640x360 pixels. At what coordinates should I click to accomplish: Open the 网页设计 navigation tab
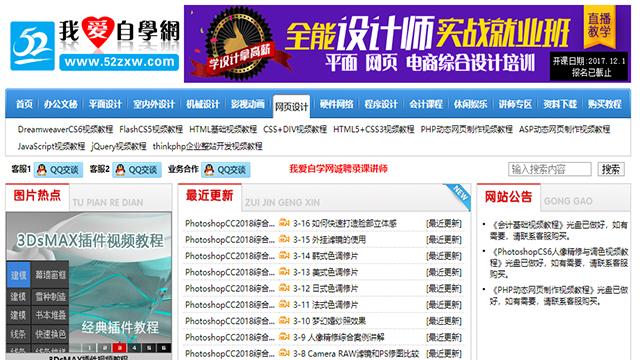tap(291, 107)
